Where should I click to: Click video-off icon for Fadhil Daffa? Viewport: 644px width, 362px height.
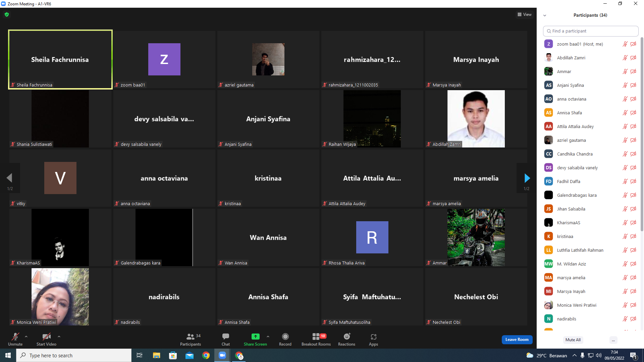click(633, 181)
